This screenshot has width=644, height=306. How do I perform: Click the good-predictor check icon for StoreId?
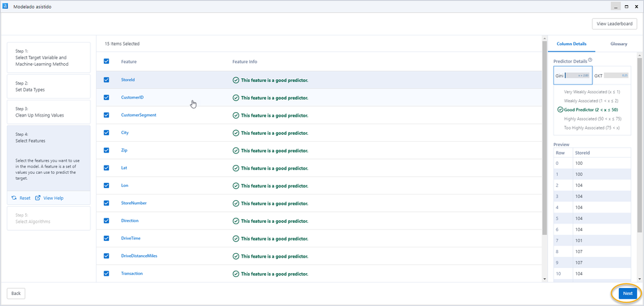(236, 80)
